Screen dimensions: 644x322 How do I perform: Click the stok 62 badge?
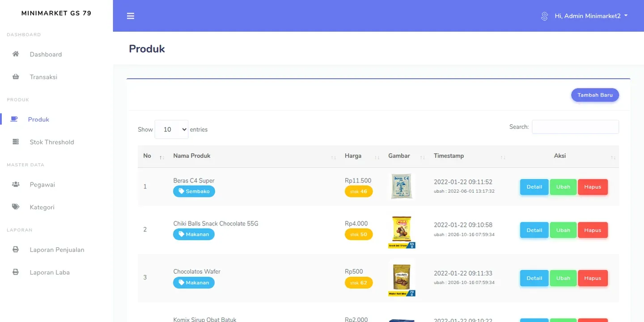coord(359,283)
